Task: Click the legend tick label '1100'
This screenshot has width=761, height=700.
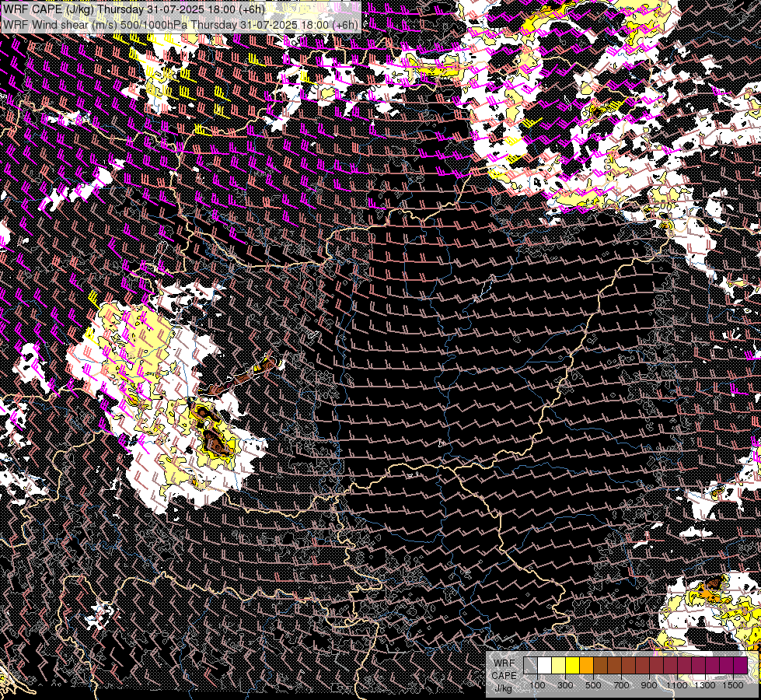Action: pos(676,685)
